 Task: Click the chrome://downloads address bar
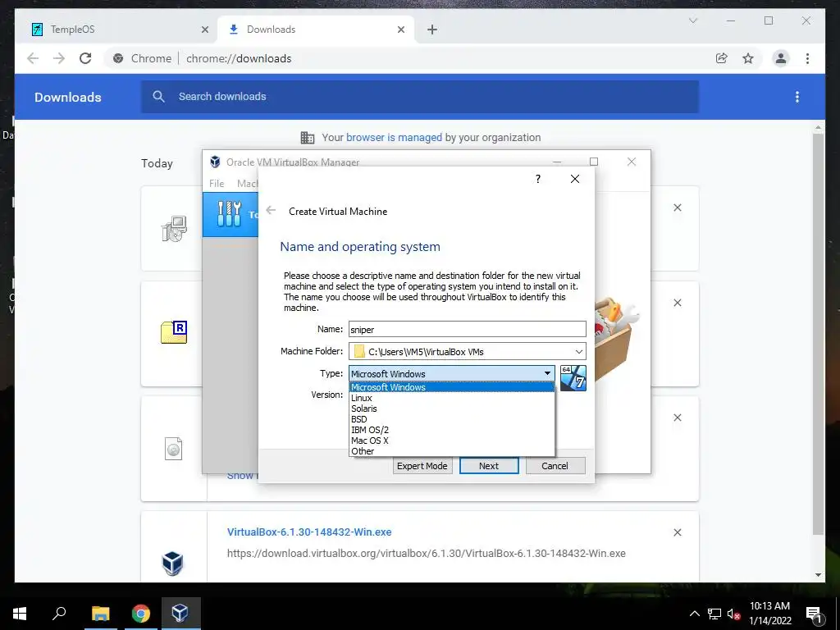407,58
